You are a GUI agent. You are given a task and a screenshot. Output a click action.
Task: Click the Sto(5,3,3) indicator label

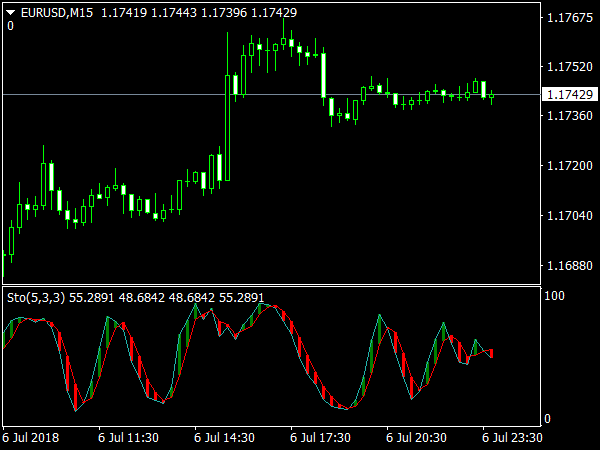click(36, 297)
